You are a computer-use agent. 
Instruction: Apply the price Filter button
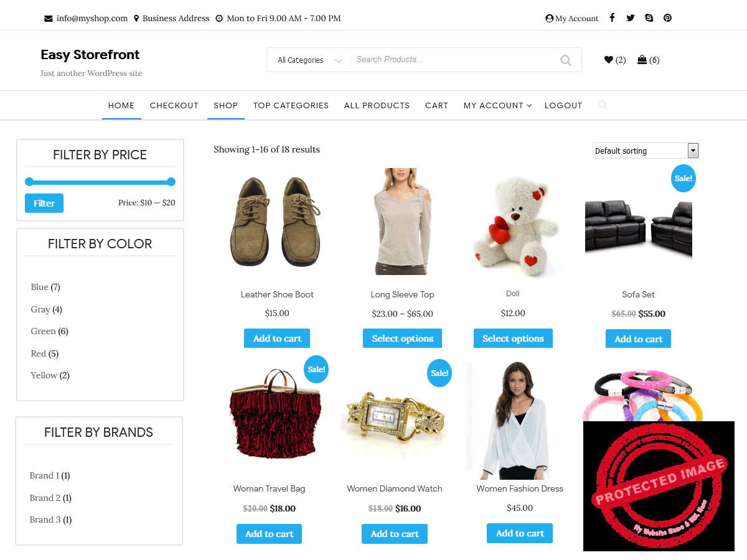44,203
